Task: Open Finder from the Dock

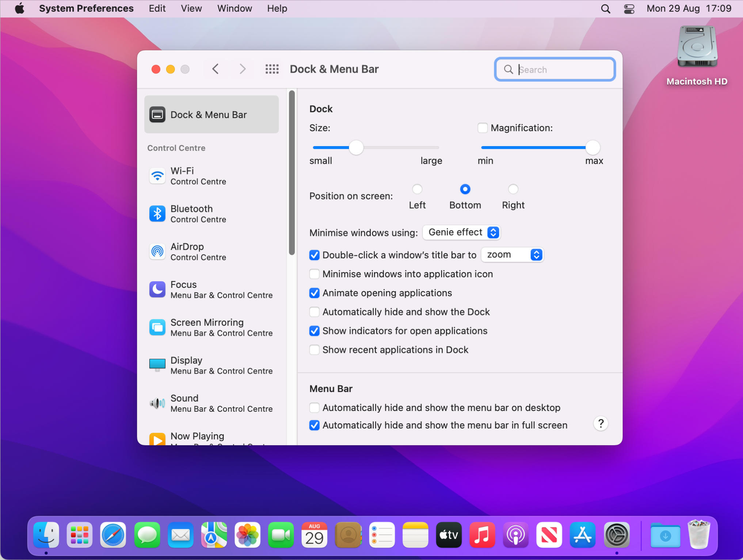Action: (46, 535)
